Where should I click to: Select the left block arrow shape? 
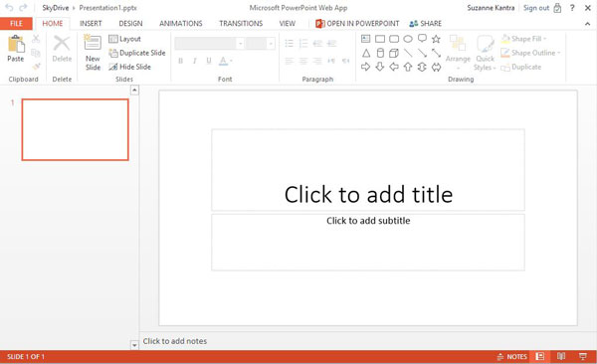(x=394, y=67)
